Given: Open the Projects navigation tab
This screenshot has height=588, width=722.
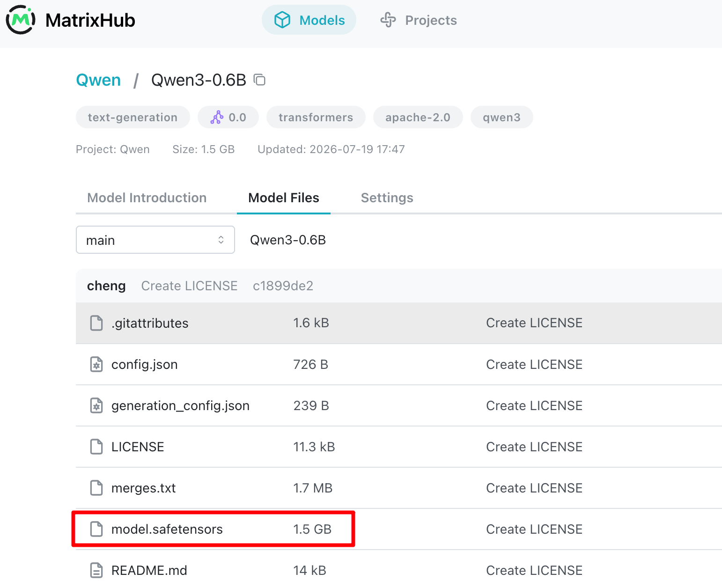Looking at the screenshot, I should (x=418, y=20).
